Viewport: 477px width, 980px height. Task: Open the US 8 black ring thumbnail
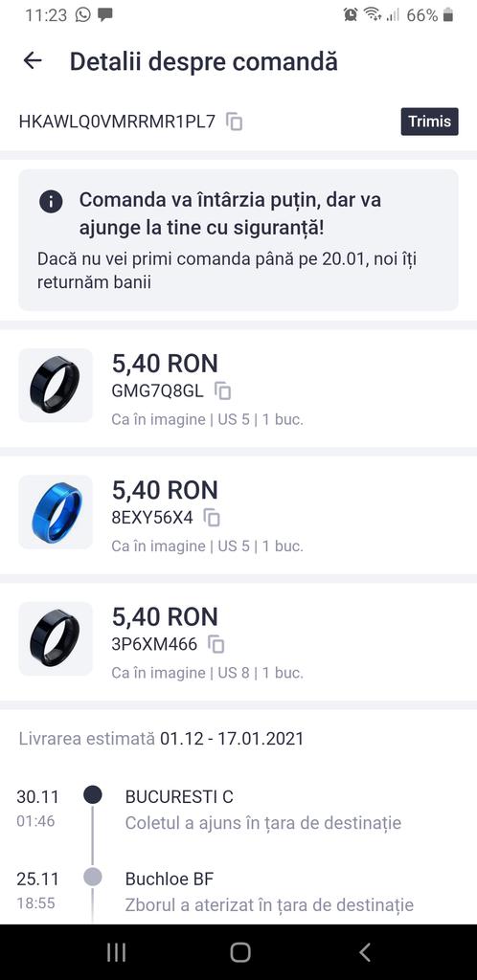pyautogui.click(x=56, y=638)
